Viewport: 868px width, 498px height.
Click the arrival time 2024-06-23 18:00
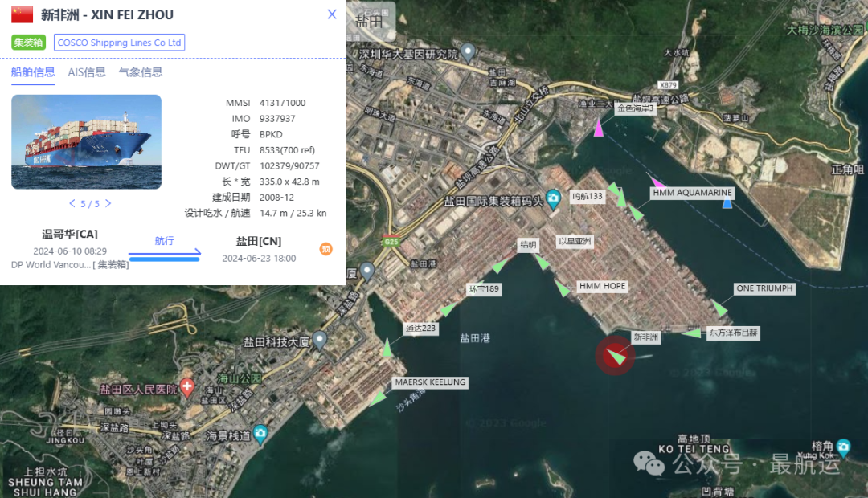pos(259,259)
